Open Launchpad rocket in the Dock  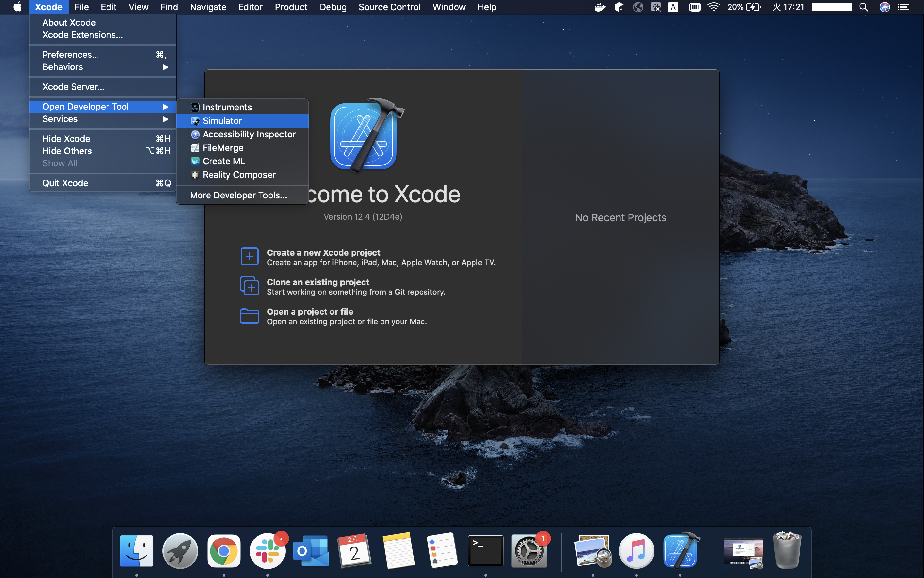tap(180, 550)
